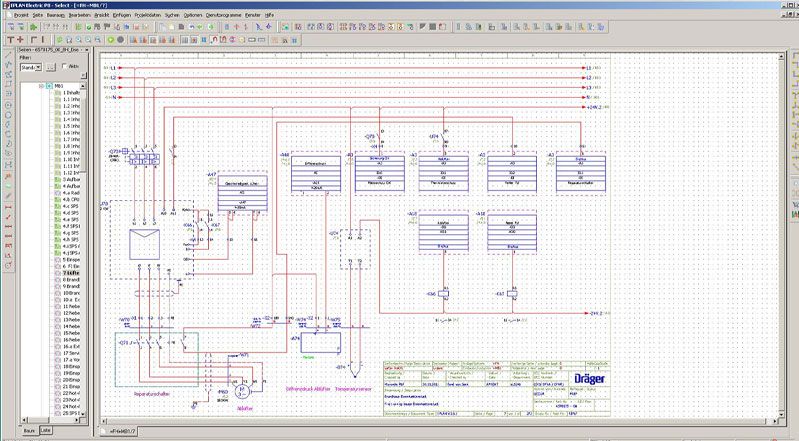Switch to the Baum tab
The image size is (799, 441).
click(29, 430)
